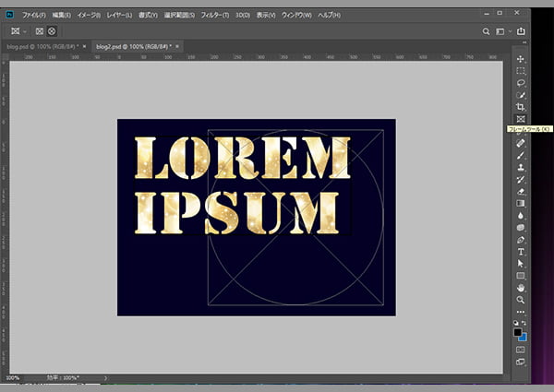Select the Horizontal Type tool
Screen dimensions: 554x392
pos(521,251)
